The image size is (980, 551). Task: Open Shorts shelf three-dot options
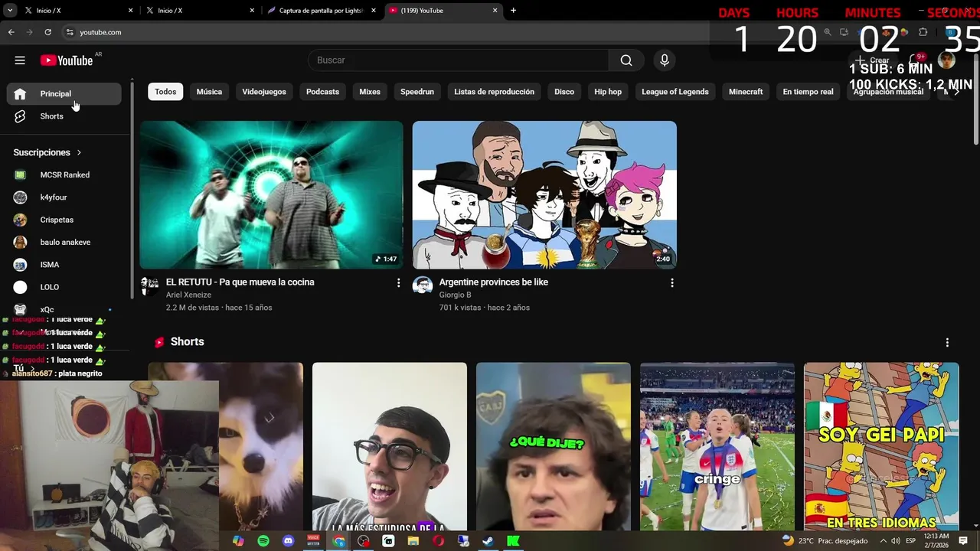click(947, 343)
